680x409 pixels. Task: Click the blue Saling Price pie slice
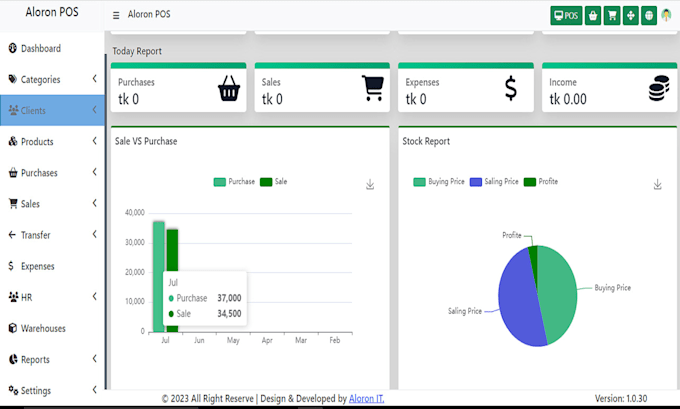tap(518, 299)
